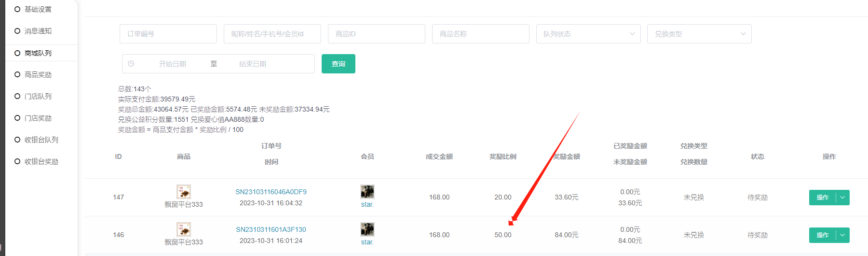Open 收银台奖励 sidebar item
Viewport: 868px width, 256px height.
coord(41,162)
